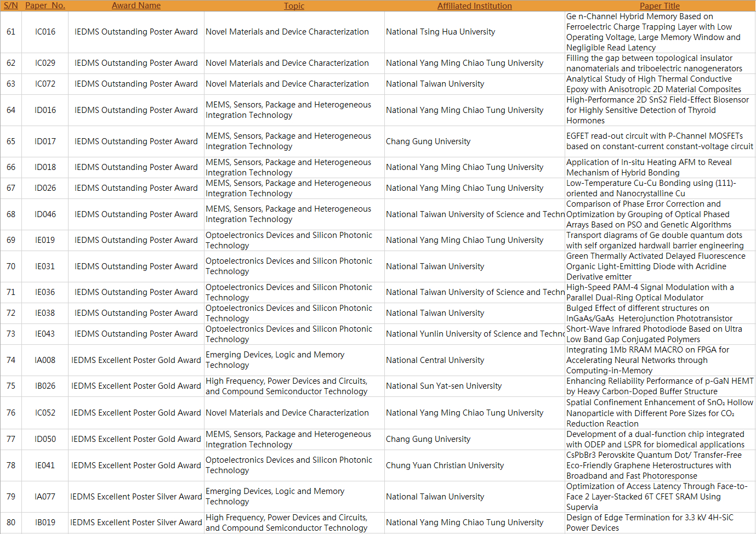Select paper number IC016 cell
The image size is (756, 534).
(45, 32)
